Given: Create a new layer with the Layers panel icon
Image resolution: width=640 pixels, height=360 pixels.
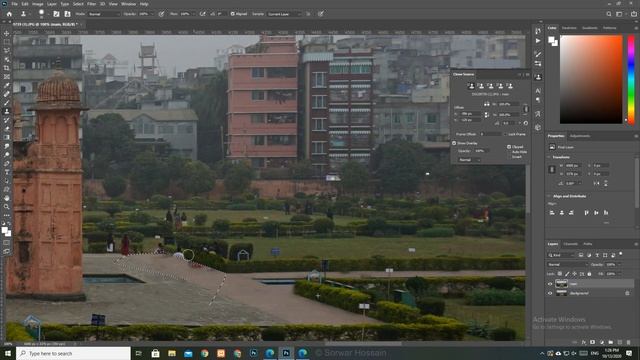Looking at the screenshot, I should [x=620, y=342].
